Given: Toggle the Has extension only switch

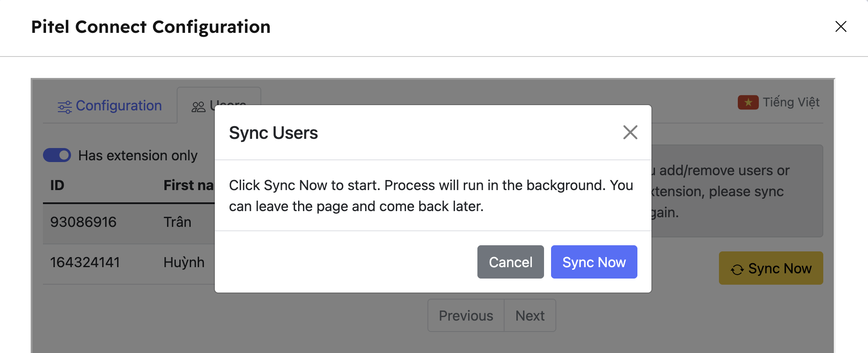Looking at the screenshot, I should [x=57, y=155].
